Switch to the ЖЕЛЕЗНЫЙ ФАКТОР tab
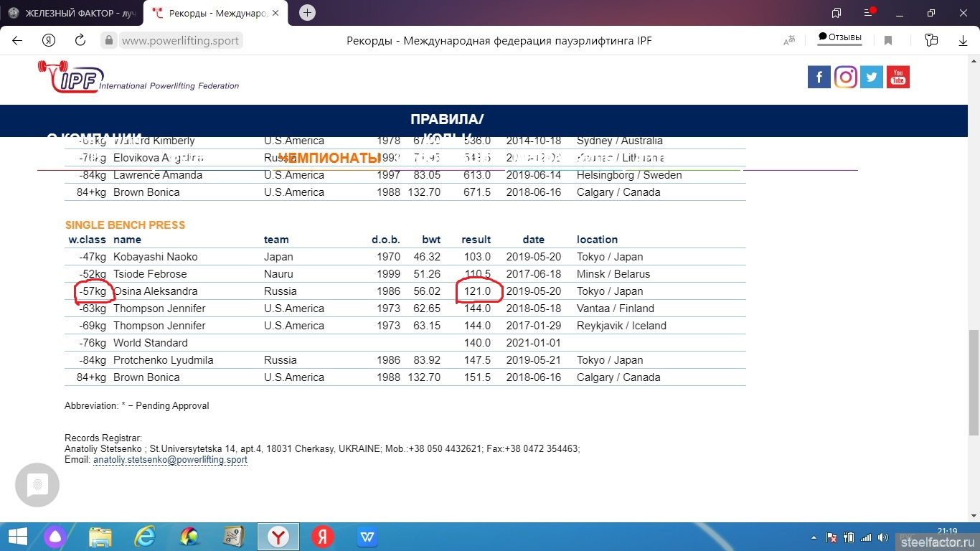Image resolution: width=980 pixels, height=551 pixels. tap(72, 13)
